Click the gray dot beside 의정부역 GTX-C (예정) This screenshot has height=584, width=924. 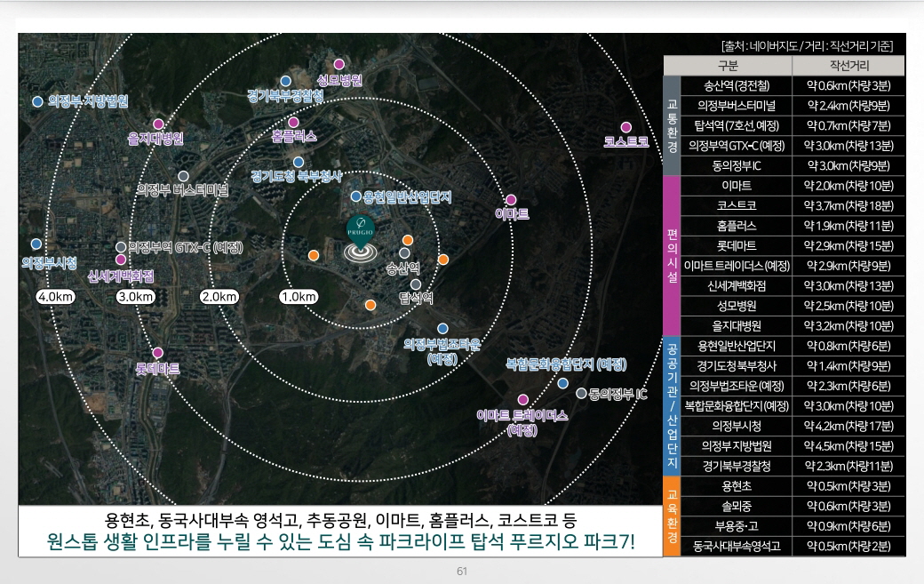click(121, 247)
